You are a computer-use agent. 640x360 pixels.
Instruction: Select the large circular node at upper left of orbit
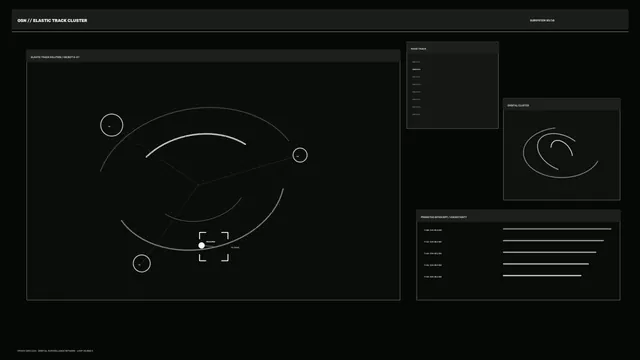pyautogui.click(x=111, y=125)
